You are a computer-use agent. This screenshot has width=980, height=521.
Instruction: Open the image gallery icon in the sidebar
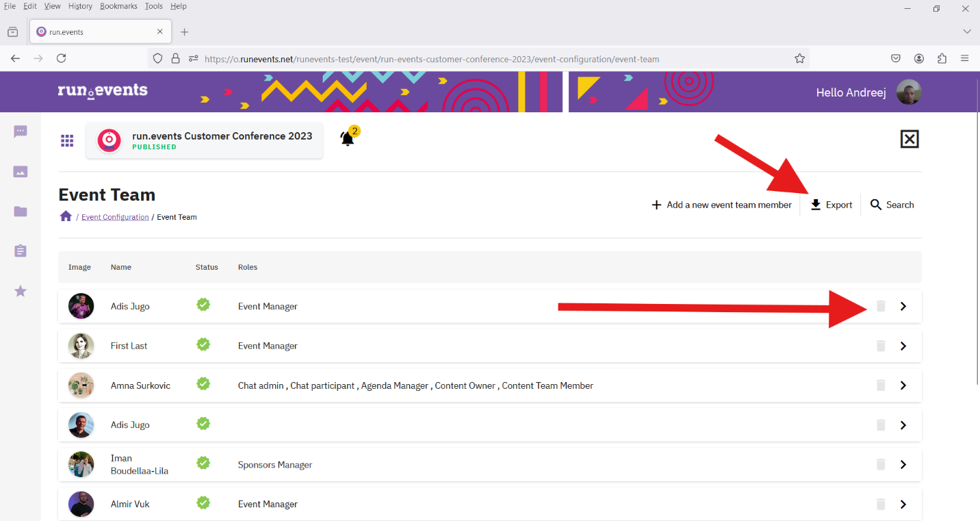pos(21,172)
